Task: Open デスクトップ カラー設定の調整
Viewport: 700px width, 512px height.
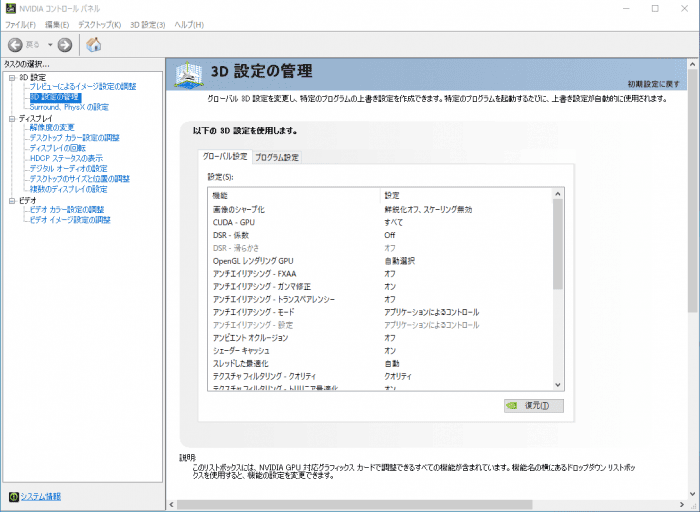Action: click(x=75, y=138)
